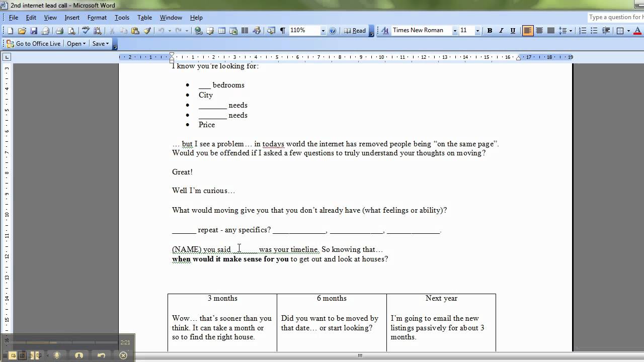Insert a hyperlink

click(198, 31)
